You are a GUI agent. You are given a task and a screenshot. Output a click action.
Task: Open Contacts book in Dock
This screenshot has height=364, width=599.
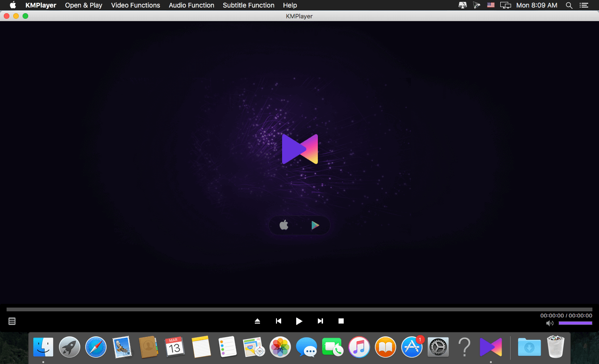[149, 348]
